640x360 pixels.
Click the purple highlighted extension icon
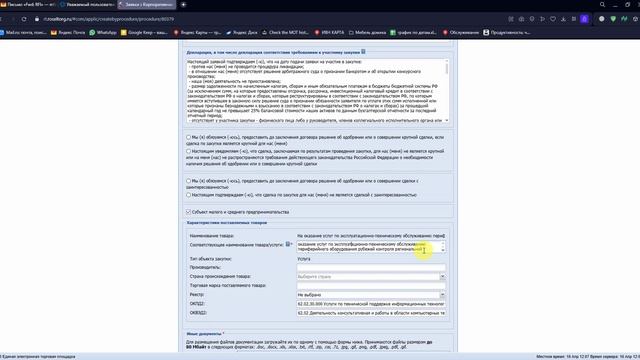(x=584, y=19)
